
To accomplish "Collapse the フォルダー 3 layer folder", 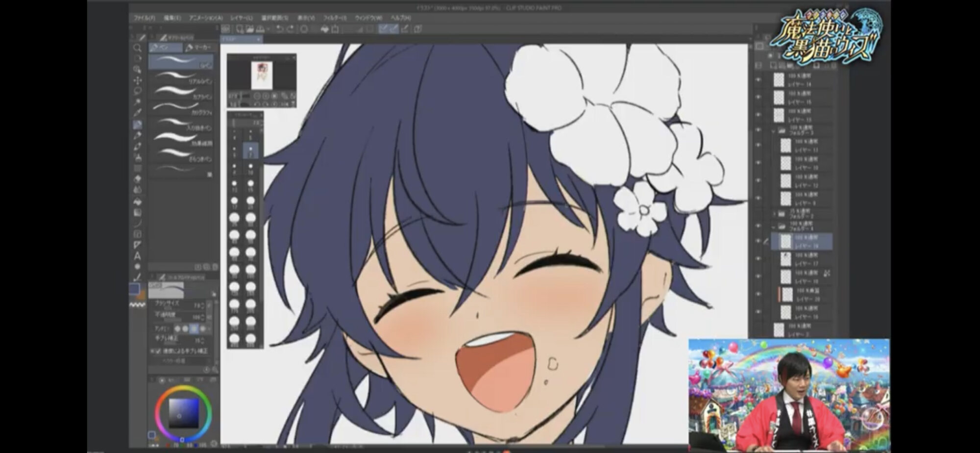I will [774, 131].
